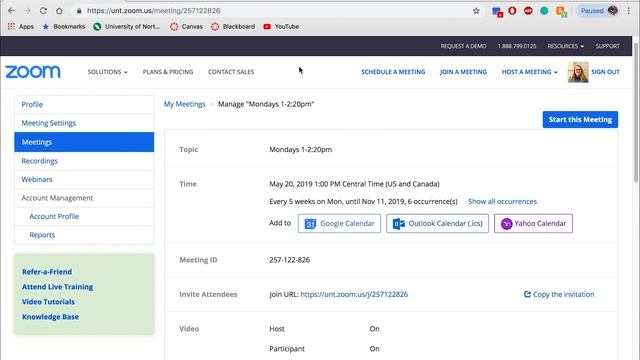Open the Blackboard bookmark

pyautogui.click(x=233, y=27)
